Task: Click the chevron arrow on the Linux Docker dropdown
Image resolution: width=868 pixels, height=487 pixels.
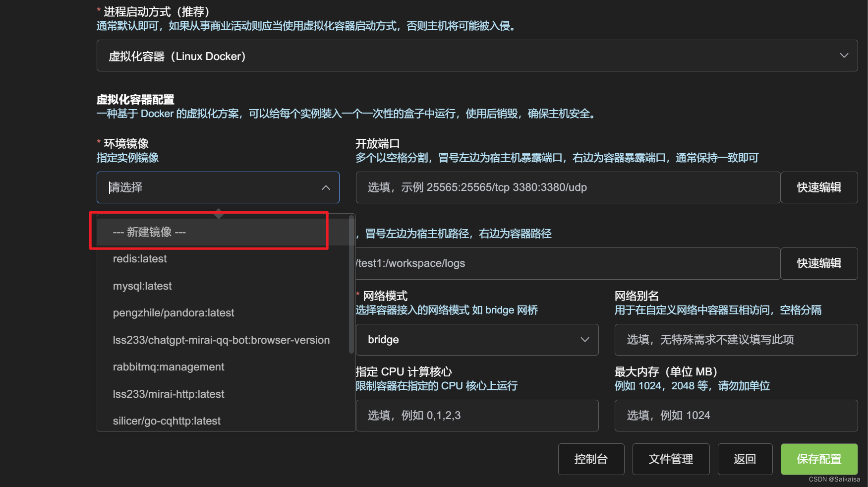Action: click(844, 56)
